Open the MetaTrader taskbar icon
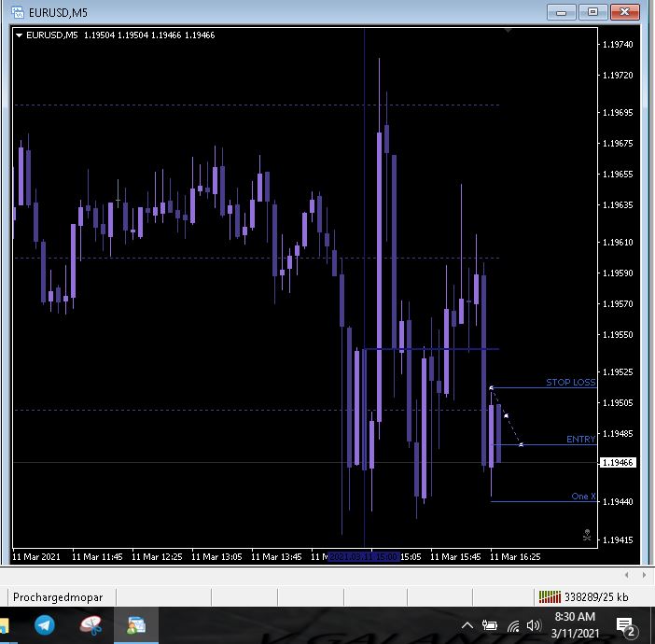 tap(136, 625)
